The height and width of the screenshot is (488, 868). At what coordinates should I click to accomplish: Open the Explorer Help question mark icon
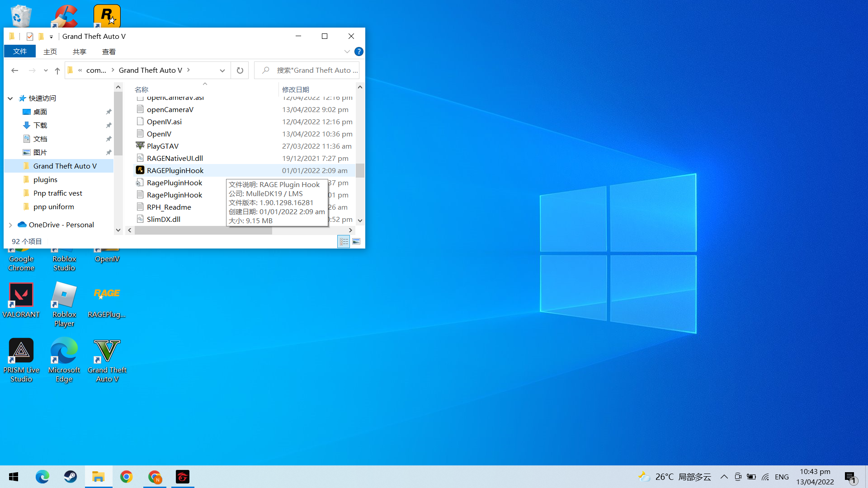[x=359, y=52]
